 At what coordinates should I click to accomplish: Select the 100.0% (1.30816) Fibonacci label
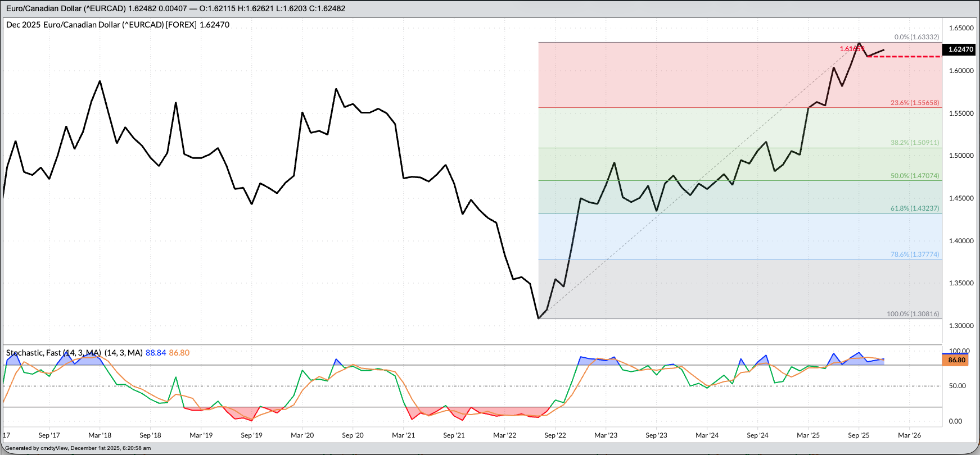tap(913, 314)
